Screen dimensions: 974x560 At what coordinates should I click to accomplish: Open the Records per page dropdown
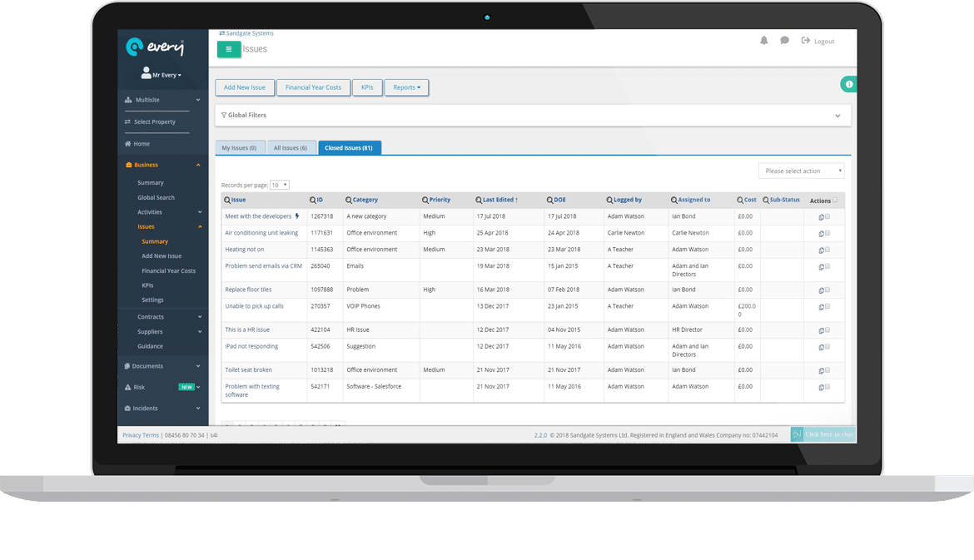(280, 184)
